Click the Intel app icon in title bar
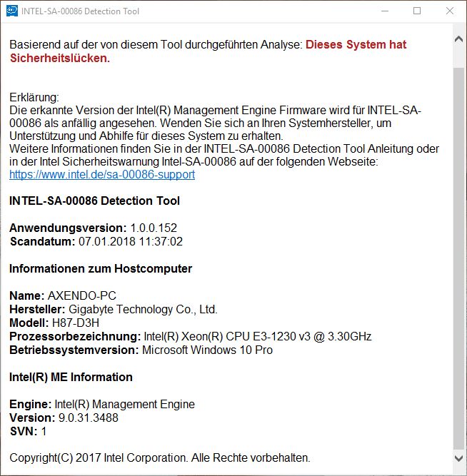The image size is (467, 476). [x=12, y=11]
